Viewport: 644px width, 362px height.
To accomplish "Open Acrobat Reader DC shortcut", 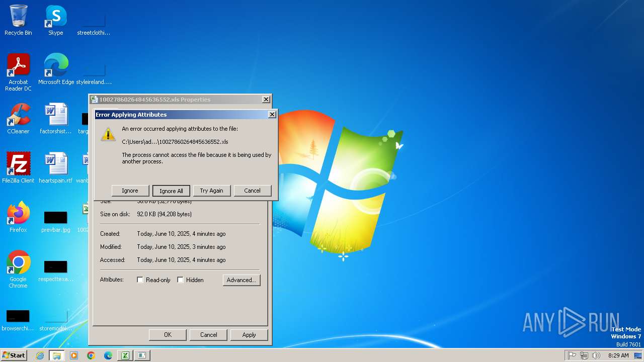I will pyautogui.click(x=18, y=72).
